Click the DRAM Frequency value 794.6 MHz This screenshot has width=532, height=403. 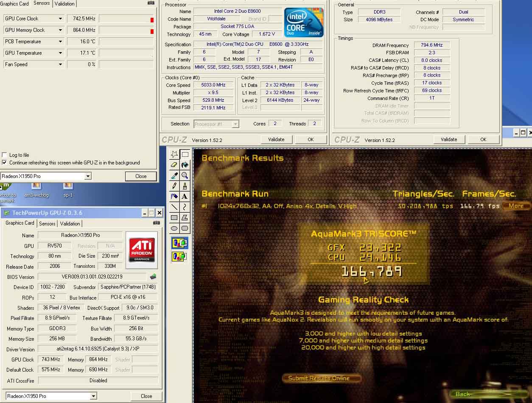point(432,45)
